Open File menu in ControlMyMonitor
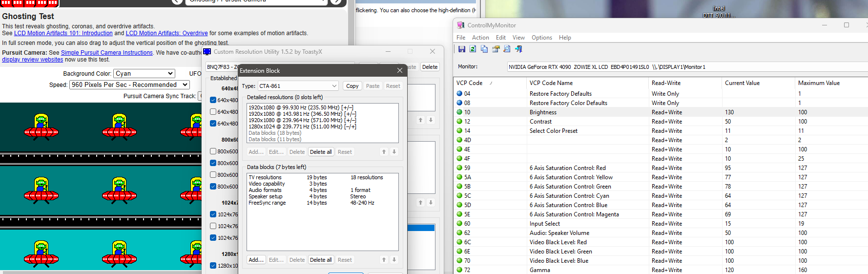This screenshot has height=274, width=868. click(461, 38)
